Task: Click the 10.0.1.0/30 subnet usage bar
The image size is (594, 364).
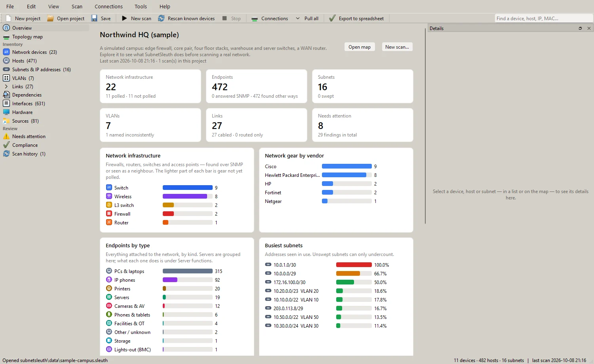Action: pos(354,265)
